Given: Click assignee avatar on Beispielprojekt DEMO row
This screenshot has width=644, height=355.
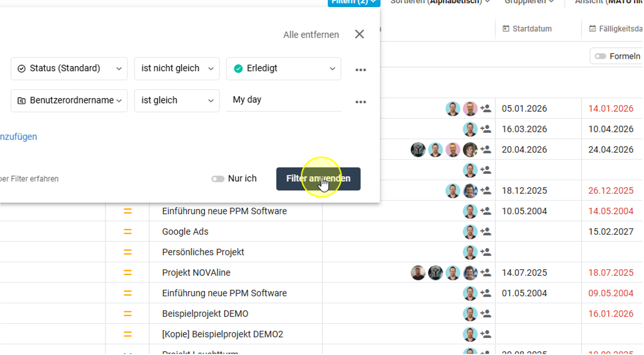Looking at the screenshot, I should point(470,314).
